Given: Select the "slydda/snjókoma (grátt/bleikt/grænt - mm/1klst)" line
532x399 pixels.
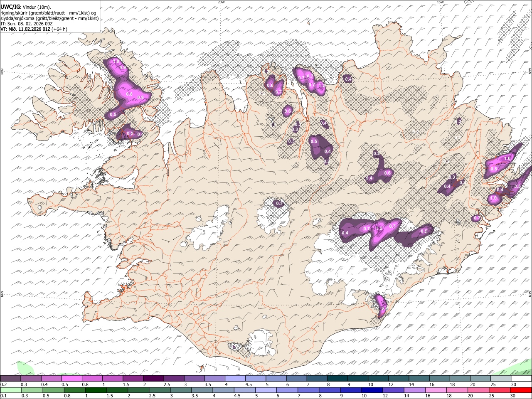Looking at the screenshot, I should coord(49,18).
